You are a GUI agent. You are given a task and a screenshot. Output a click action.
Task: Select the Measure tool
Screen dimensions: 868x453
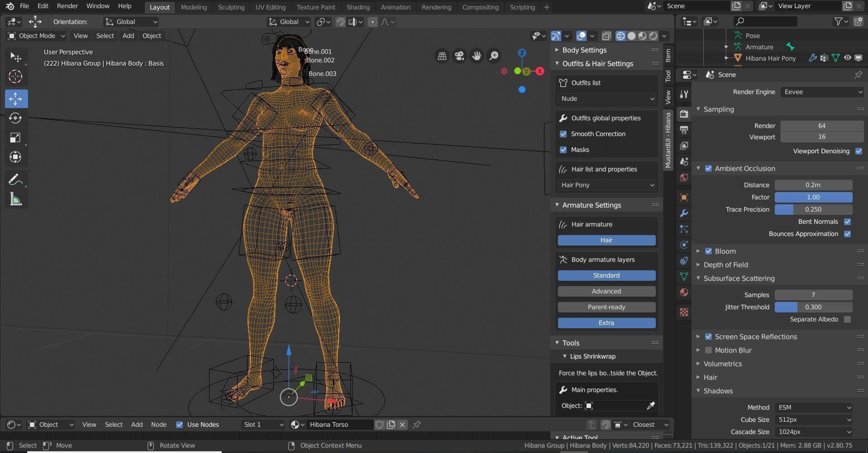coord(15,199)
